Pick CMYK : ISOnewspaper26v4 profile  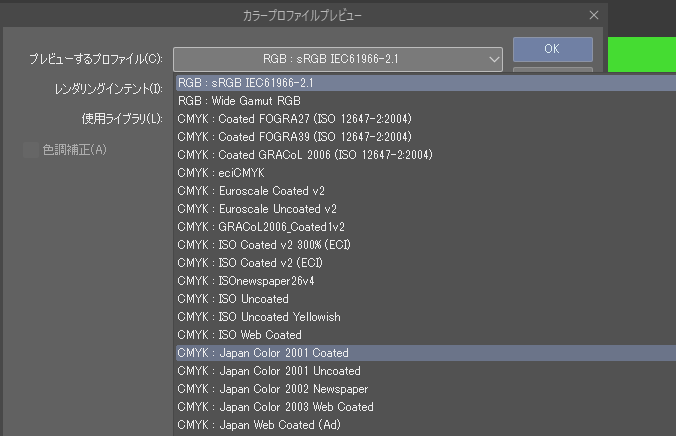245,281
